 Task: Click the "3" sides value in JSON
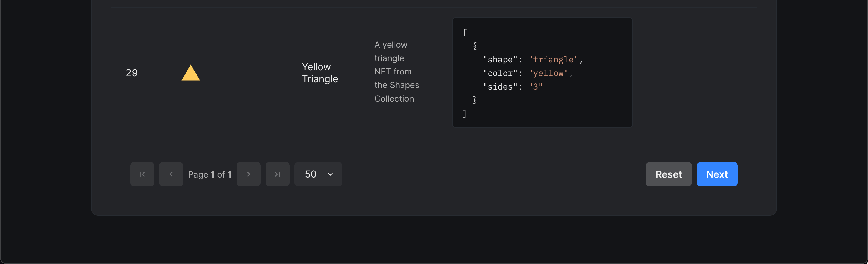(536, 86)
